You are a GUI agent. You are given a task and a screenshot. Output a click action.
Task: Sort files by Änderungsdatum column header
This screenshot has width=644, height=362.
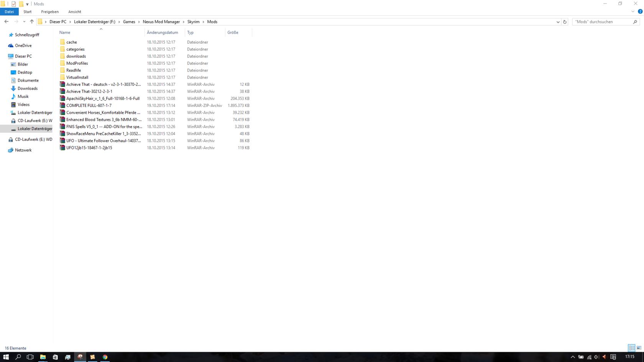tap(162, 33)
